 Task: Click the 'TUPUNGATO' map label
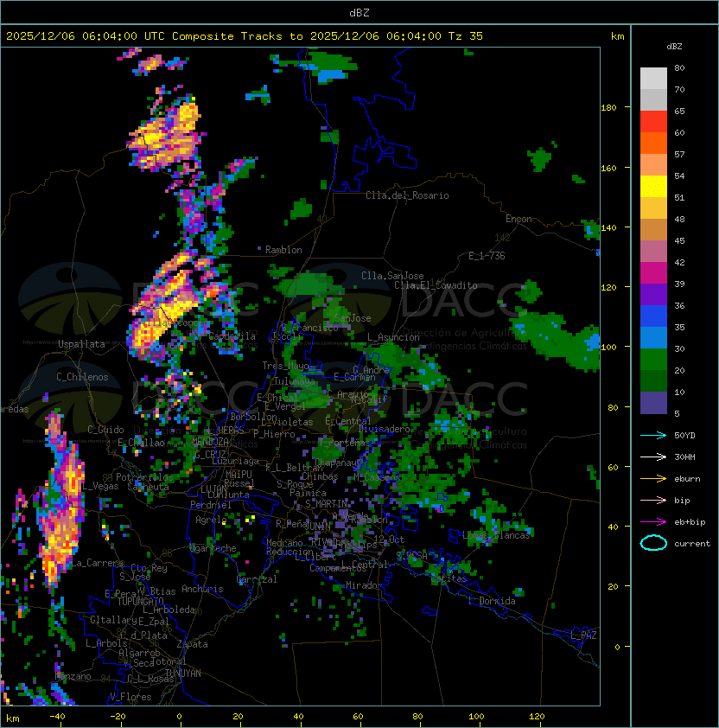point(140,601)
